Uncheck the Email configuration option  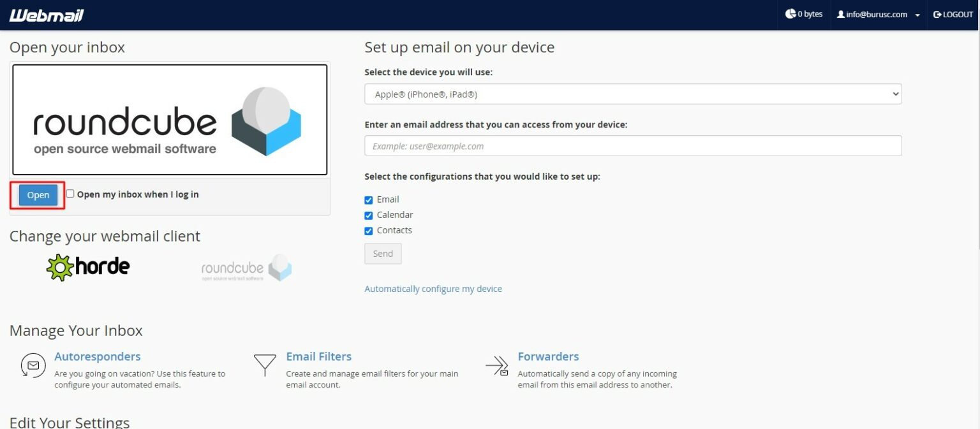coord(368,199)
